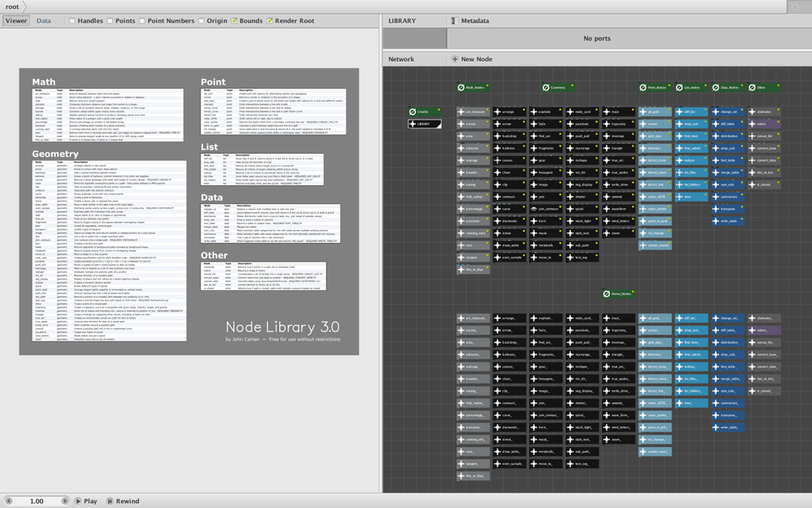Viewport: 812px width, 508px height.
Task: Select the text_svg node without trailing underscore
Action: (582, 257)
